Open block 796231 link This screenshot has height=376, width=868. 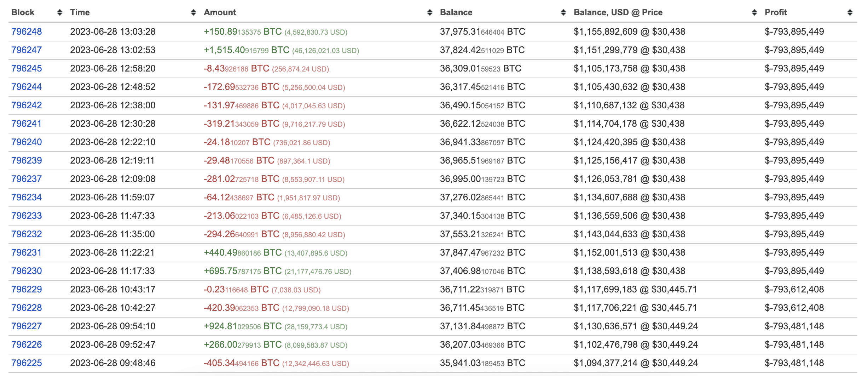tap(27, 252)
